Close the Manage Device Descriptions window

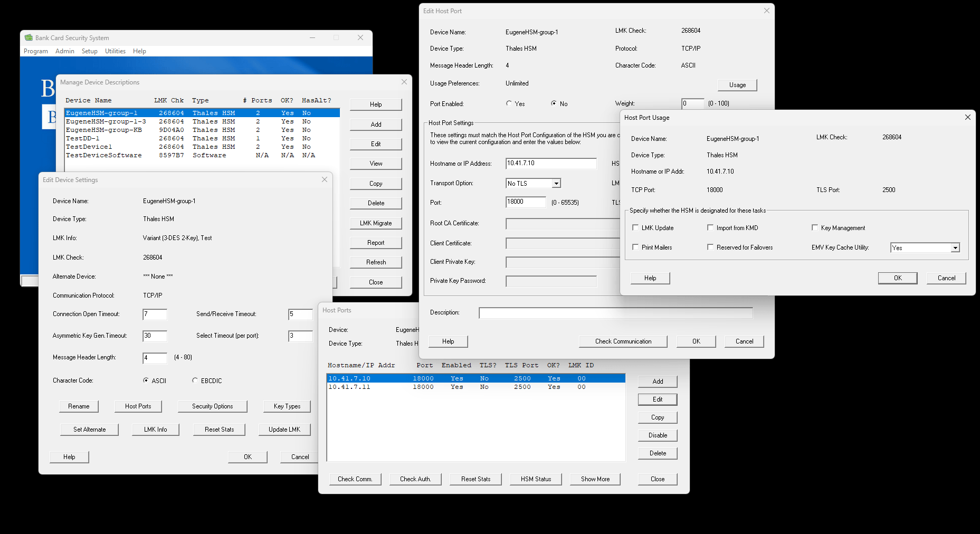[x=404, y=82]
